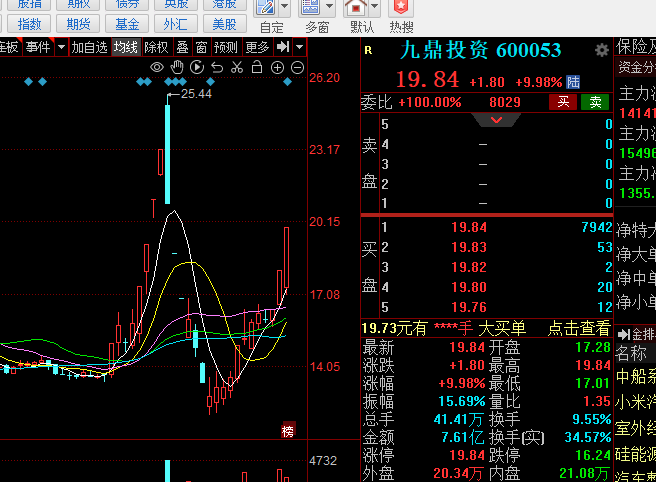Image resolution: width=656 pixels, height=482 pixels.
Task: Click the 中船 row in right list
Action: (x=636, y=377)
